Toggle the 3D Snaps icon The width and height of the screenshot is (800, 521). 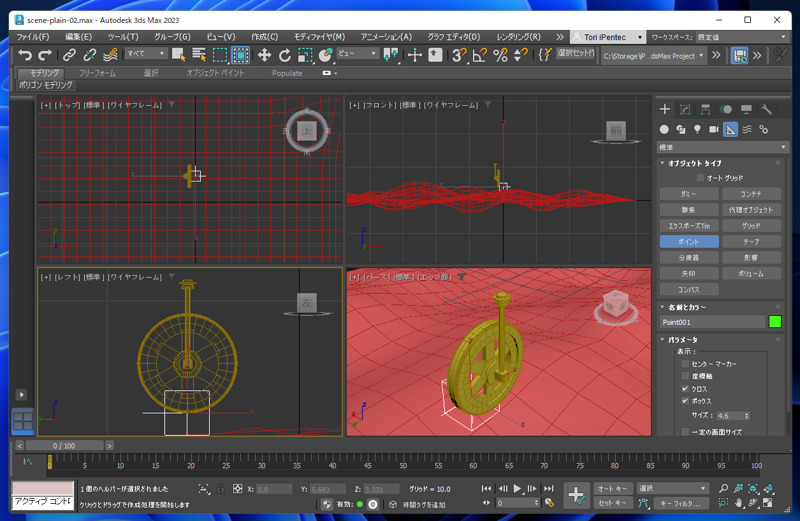459,55
